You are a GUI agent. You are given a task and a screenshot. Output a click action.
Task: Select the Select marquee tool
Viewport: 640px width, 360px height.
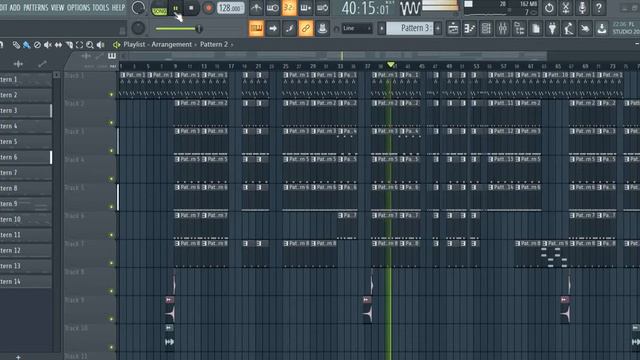[80, 45]
